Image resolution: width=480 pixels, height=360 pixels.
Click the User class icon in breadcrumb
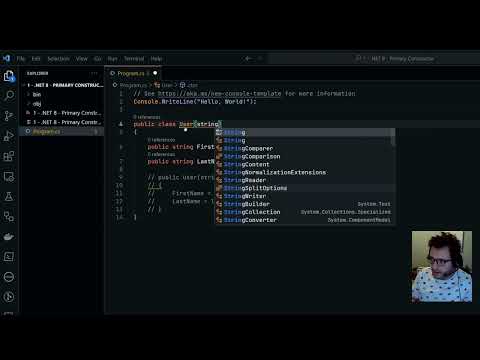coord(157,85)
